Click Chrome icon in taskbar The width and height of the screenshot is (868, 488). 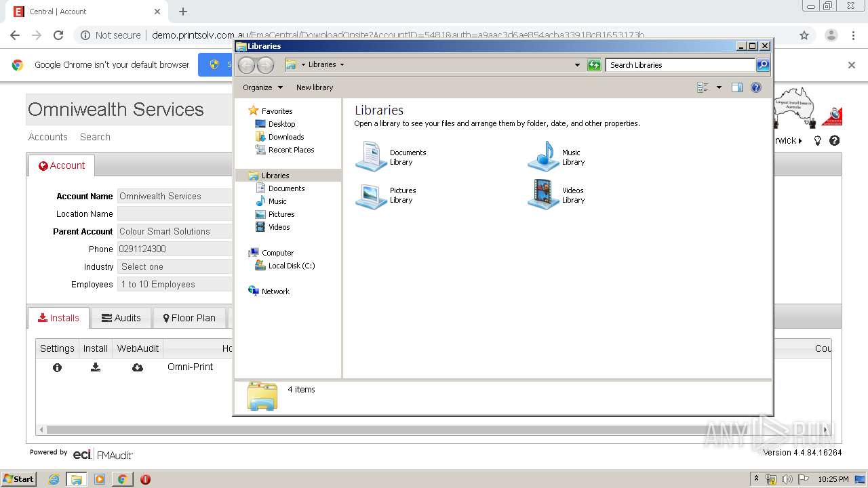(122, 479)
